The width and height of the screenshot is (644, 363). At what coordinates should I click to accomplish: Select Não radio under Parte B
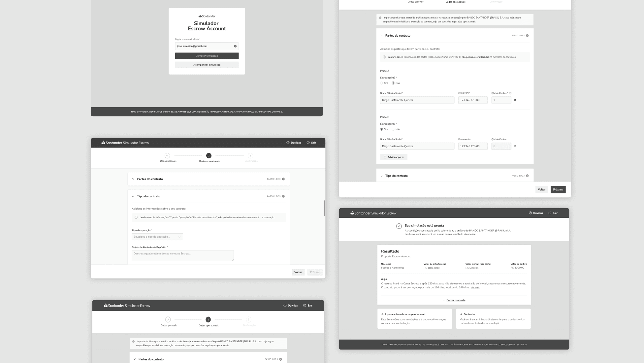(393, 129)
